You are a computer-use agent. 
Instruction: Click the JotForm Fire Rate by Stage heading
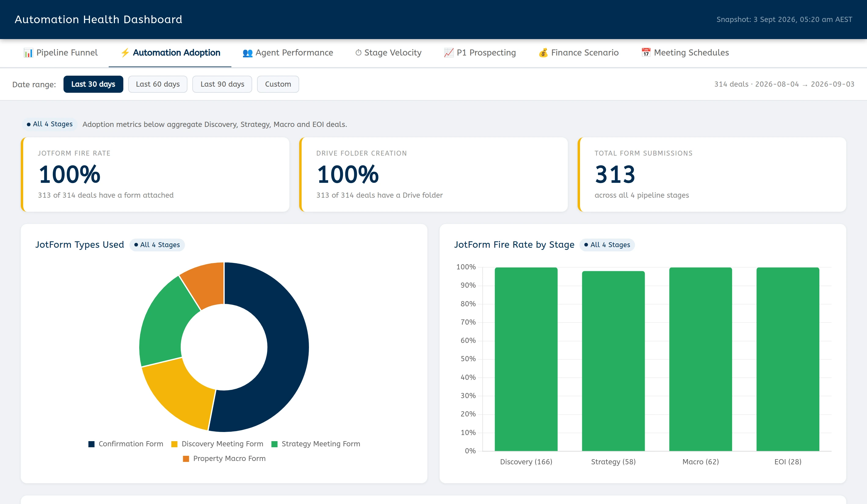(x=514, y=245)
